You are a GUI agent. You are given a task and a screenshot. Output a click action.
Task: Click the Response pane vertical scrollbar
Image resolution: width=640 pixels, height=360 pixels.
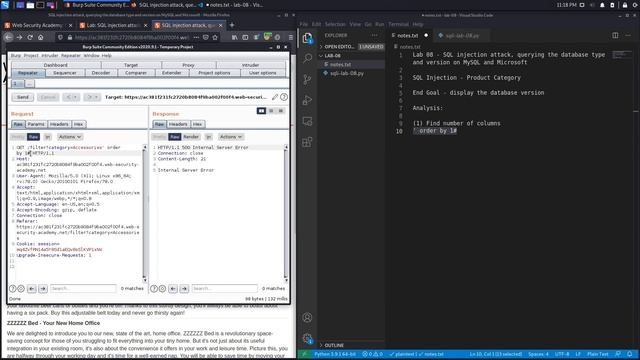(286, 213)
